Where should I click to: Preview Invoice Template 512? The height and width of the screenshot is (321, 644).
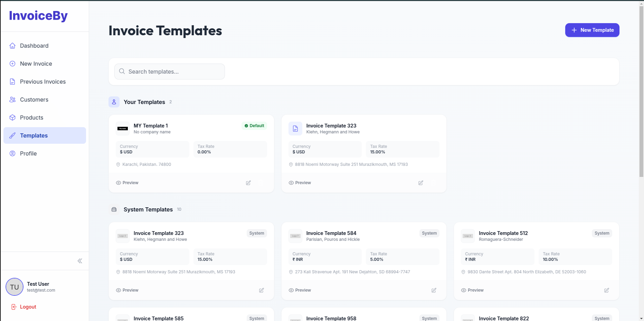472,290
